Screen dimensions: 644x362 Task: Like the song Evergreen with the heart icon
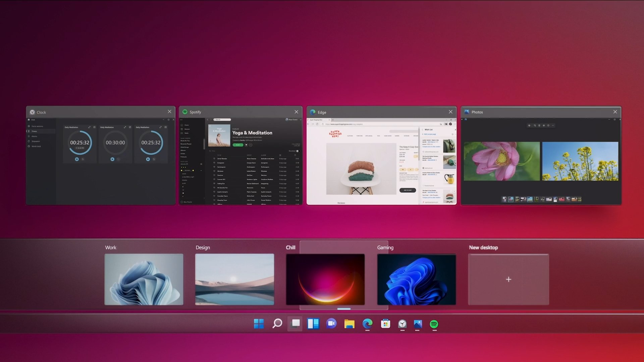214,163
